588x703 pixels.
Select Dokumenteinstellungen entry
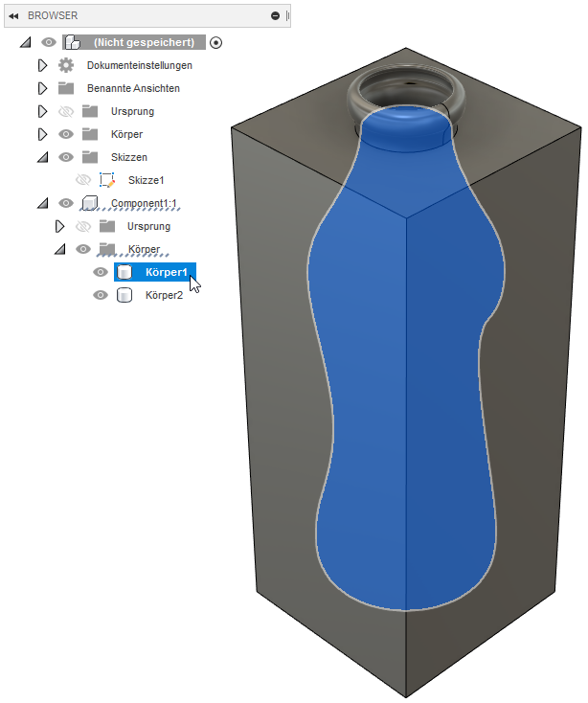click(140, 65)
